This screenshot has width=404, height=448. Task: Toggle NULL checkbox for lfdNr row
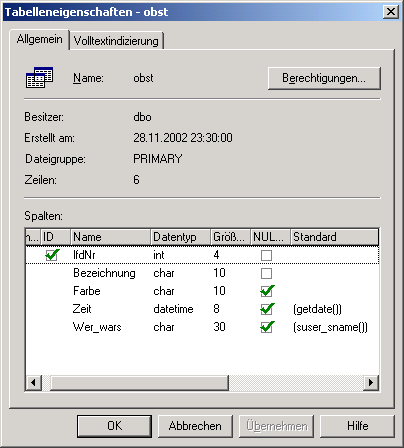266,255
